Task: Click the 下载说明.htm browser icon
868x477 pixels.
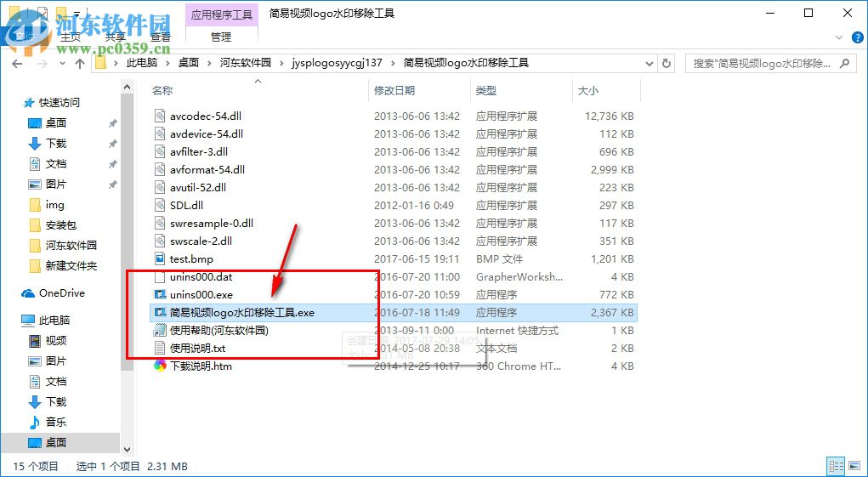Action: (x=160, y=366)
